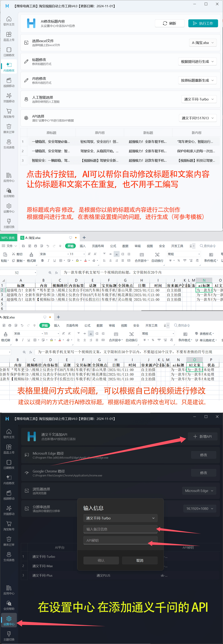Click the 粘贴 paste icon in WPS
Image resolution: width=223 pixels, height=644 pixels.
(x=5, y=254)
